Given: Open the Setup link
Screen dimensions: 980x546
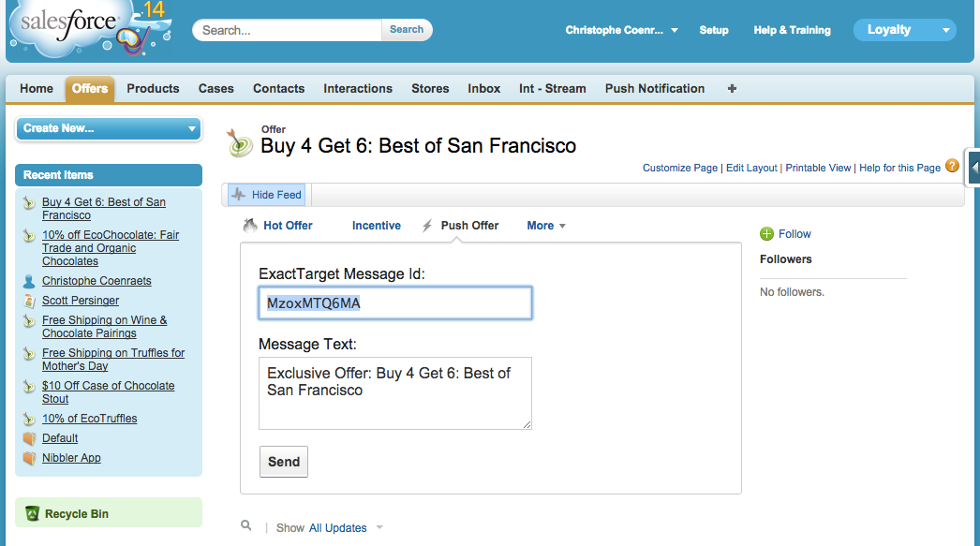Looking at the screenshot, I should point(714,30).
